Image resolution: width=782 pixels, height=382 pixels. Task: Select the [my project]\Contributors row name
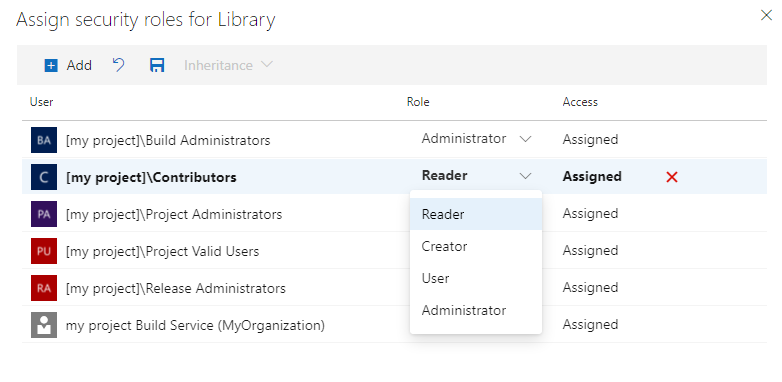pos(151,177)
